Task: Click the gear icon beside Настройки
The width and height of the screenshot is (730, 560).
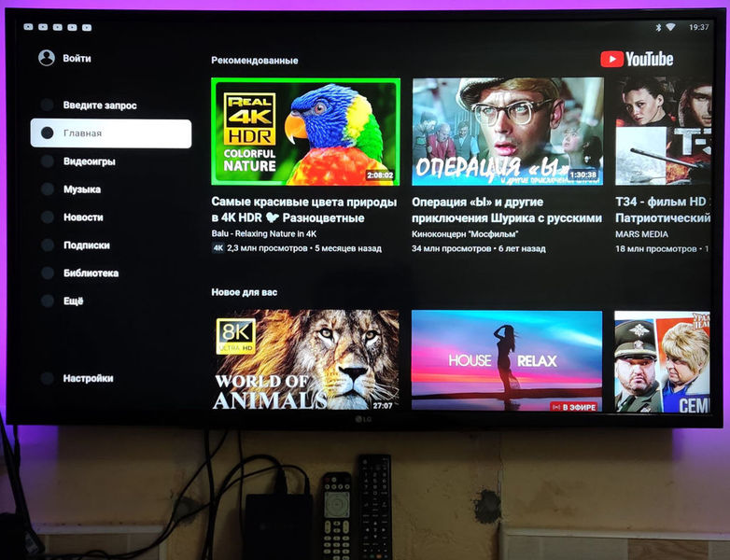Action: [x=47, y=378]
